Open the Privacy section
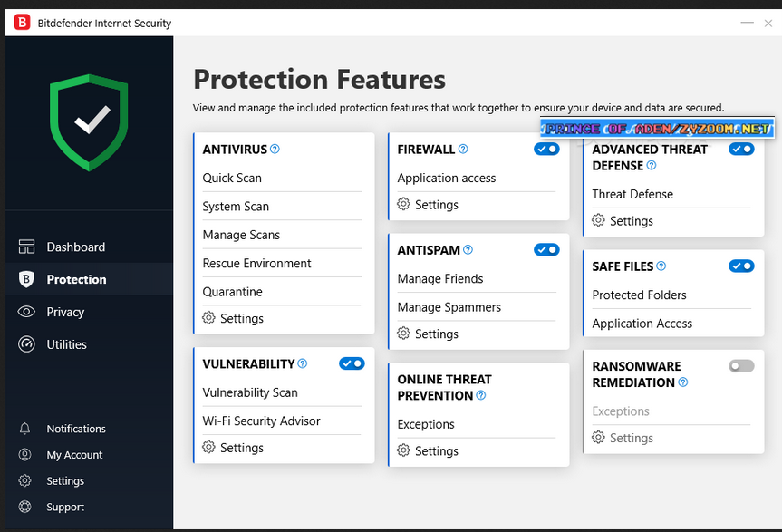This screenshot has width=782, height=532. 89,312
